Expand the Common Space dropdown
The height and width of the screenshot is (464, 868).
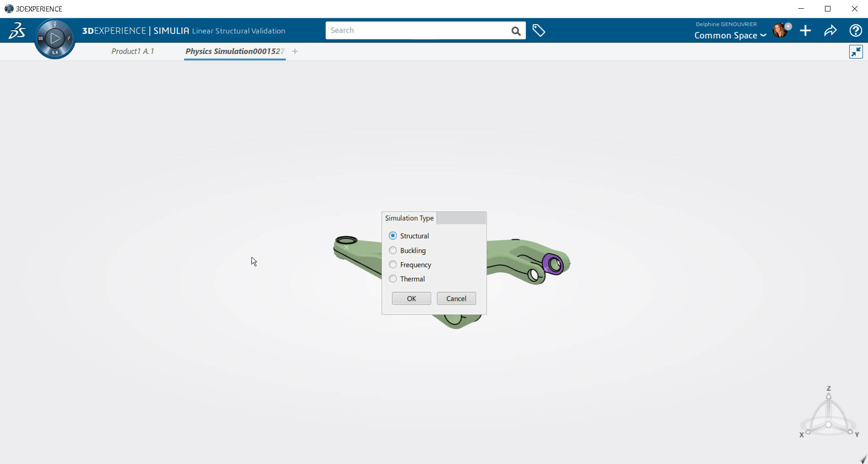[x=730, y=35]
